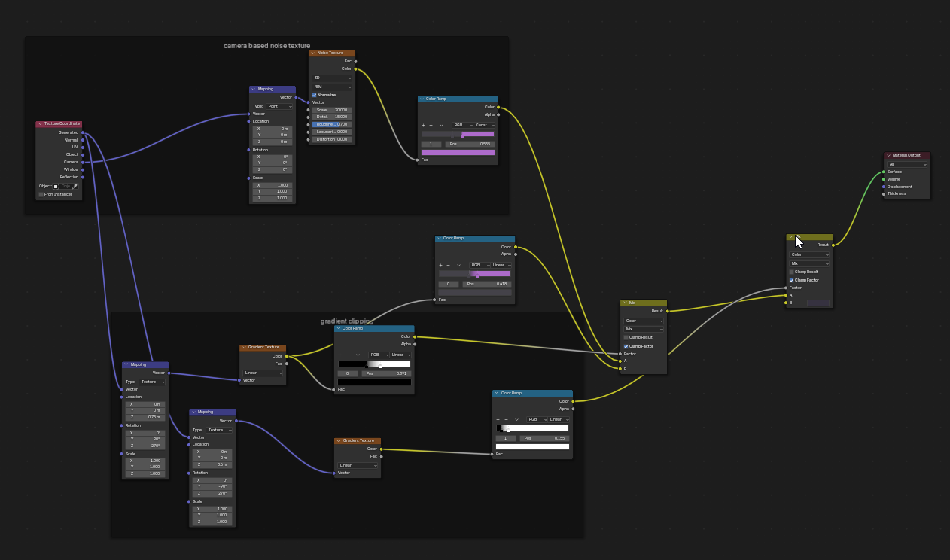Click the Alpha output socket of the Constant Color Ramp
Screen dimensions: 950x560
(x=498, y=114)
